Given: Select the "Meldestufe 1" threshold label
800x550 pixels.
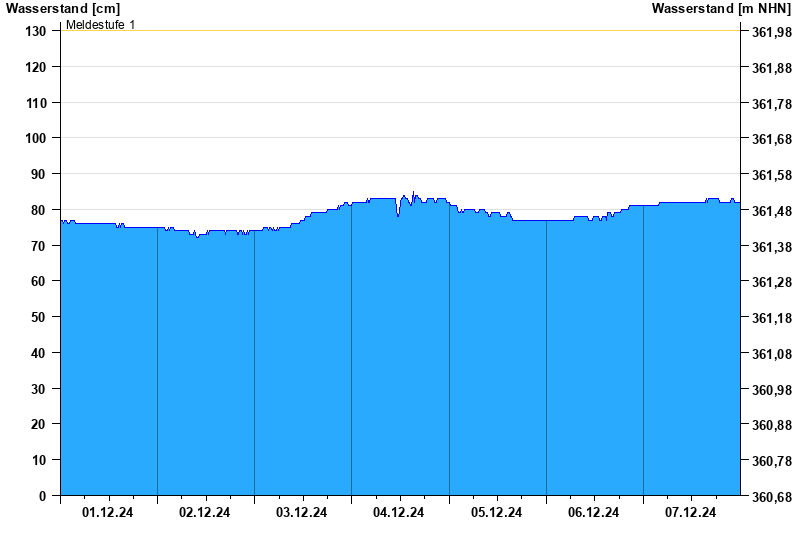Looking at the screenshot, I should (x=101, y=24).
